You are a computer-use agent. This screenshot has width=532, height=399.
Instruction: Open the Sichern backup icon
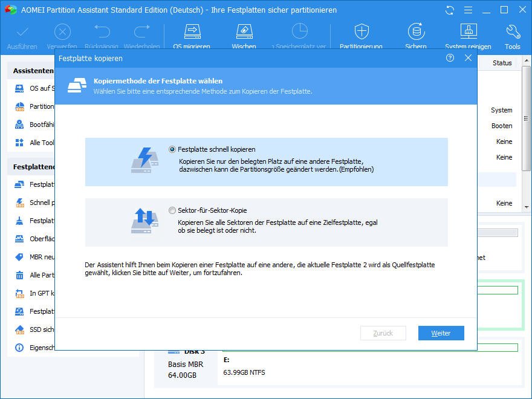coord(416,31)
